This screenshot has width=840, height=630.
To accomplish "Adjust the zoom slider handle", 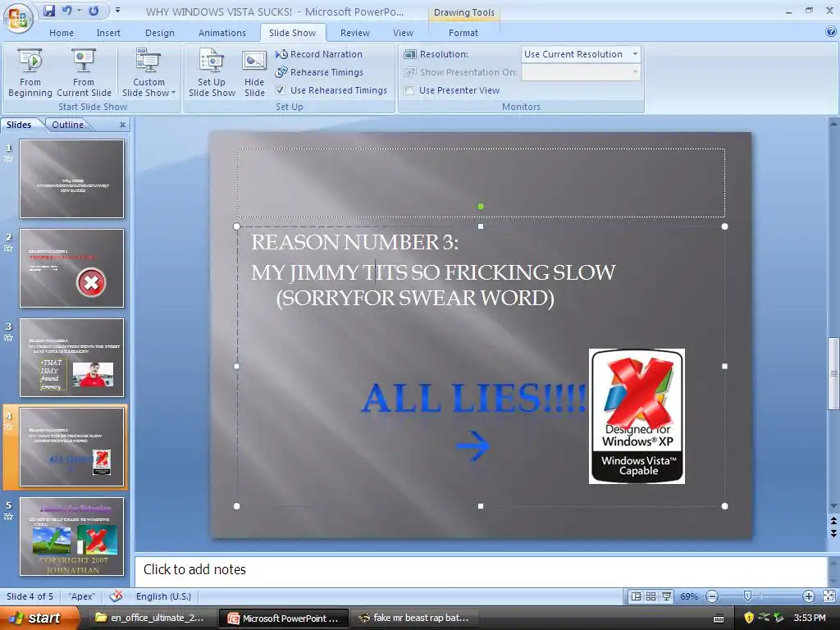I will tap(747, 596).
